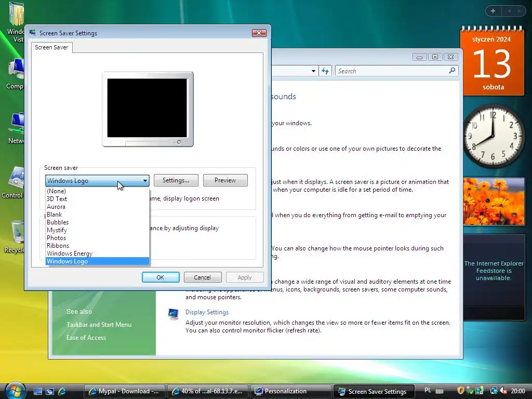Select (None) in screen saver list
Image resolution: width=532 pixels, height=399 pixels.
pyautogui.click(x=97, y=191)
